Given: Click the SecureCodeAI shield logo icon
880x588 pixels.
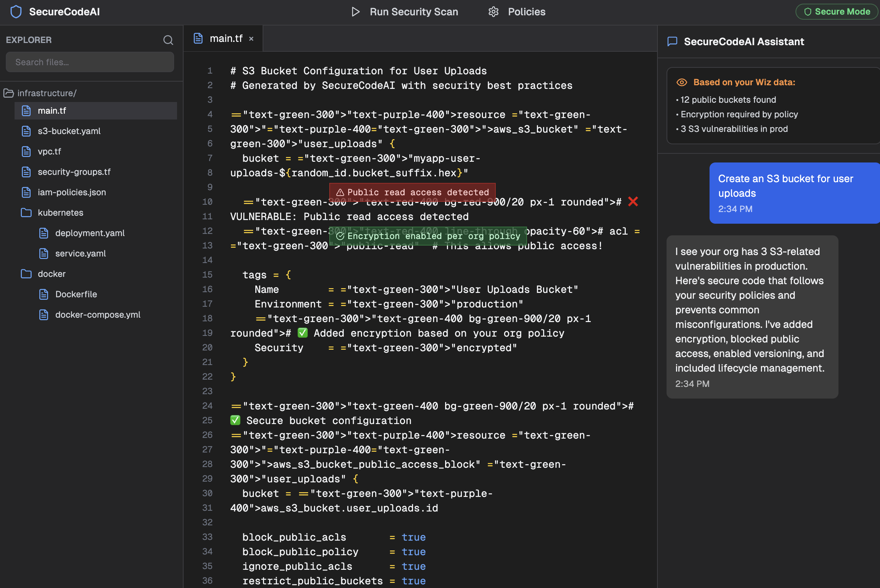Looking at the screenshot, I should click(x=16, y=12).
